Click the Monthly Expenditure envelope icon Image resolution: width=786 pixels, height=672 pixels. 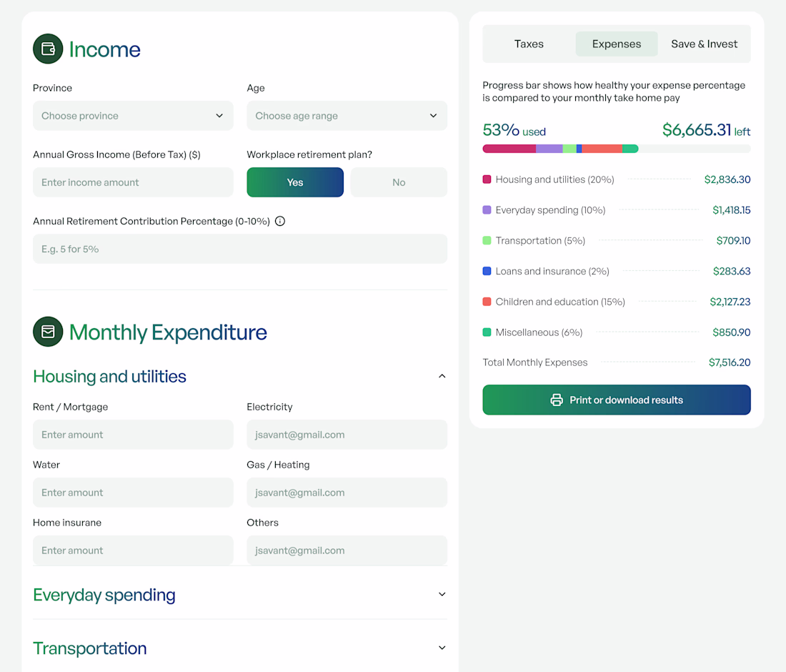point(48,332)
